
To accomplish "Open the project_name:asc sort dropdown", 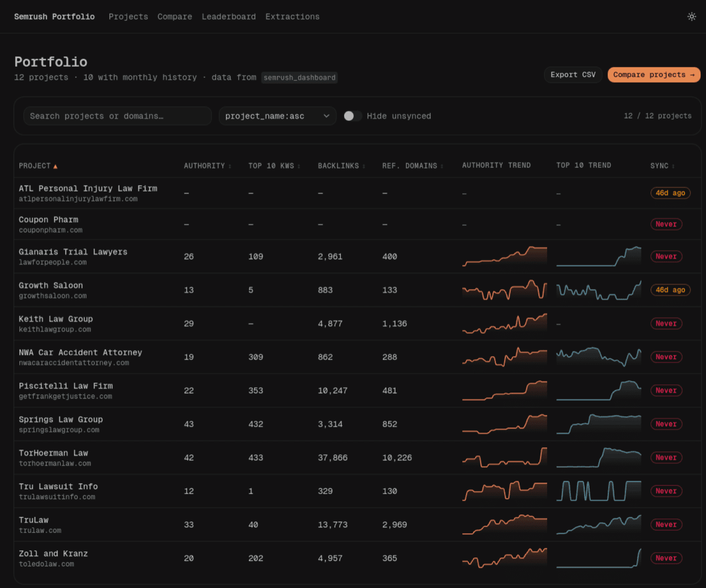I will click(x=277, y=116).
